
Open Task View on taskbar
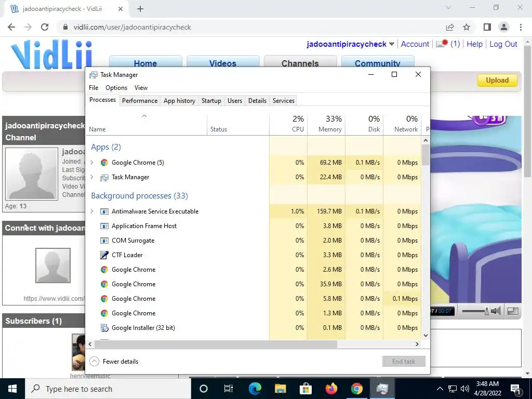[229, 389]
